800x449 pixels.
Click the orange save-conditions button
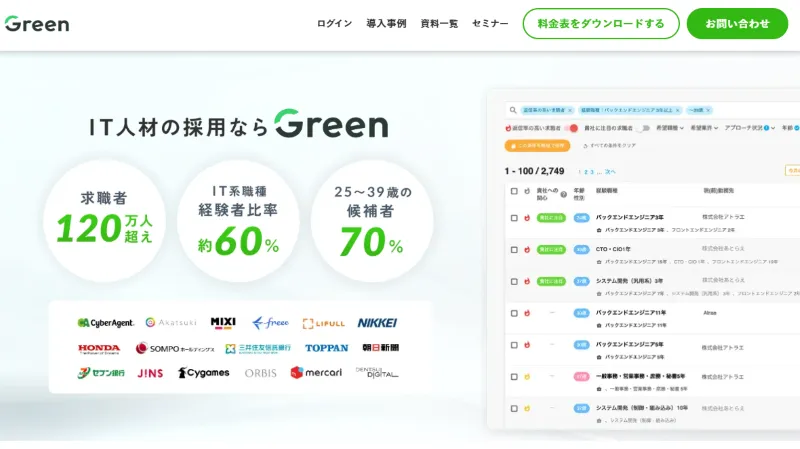537,145
